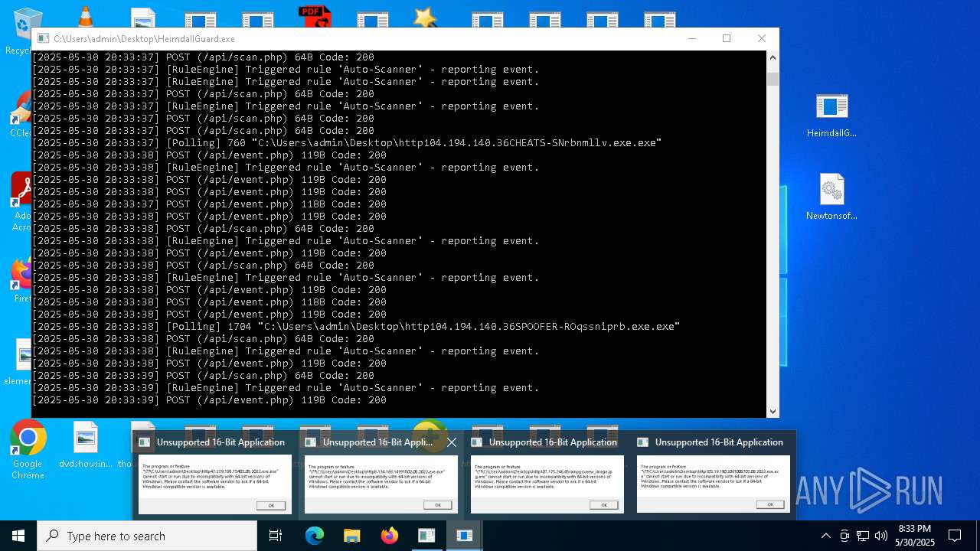
Task: Click the Meet Now tray icon
Action: [x=844, y=536]
